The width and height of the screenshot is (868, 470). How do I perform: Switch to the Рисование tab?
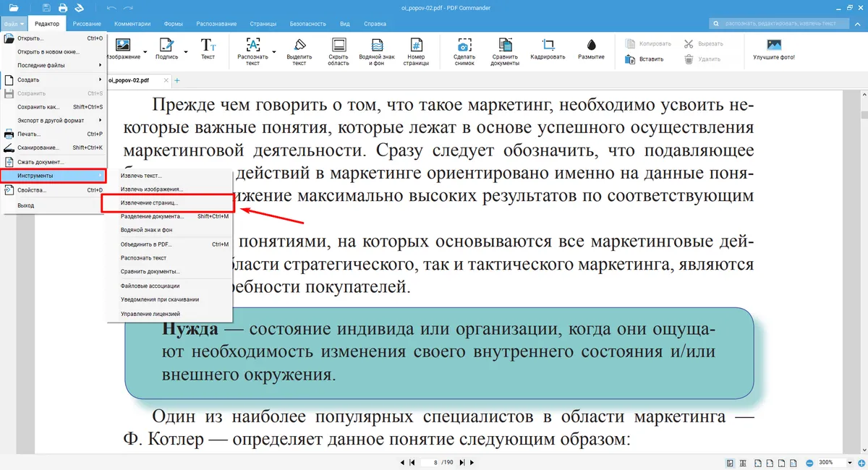(x=87, y=24)
